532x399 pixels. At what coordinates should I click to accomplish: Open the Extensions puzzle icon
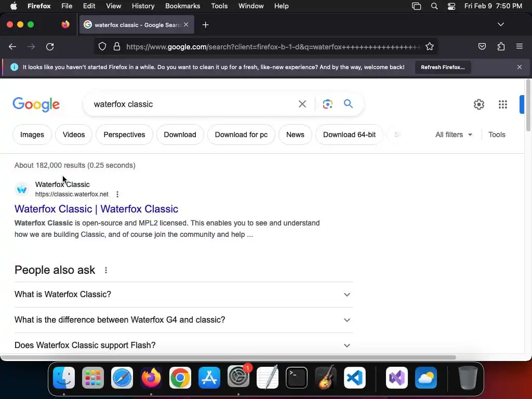coord(501,46)
